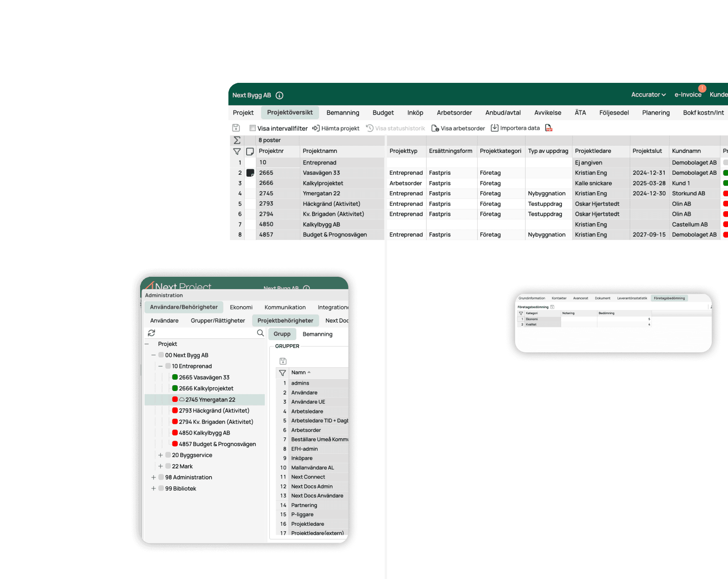Viewport: 728px width, 579px height.
Task: Expand the 22 Mark tree node
Action: coord(161,466)
